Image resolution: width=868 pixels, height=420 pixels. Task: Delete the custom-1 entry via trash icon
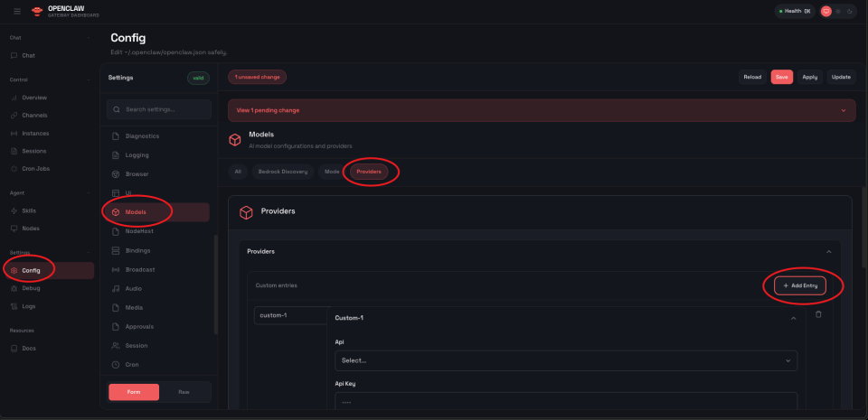pyautogui.click(x=818, y=314)
